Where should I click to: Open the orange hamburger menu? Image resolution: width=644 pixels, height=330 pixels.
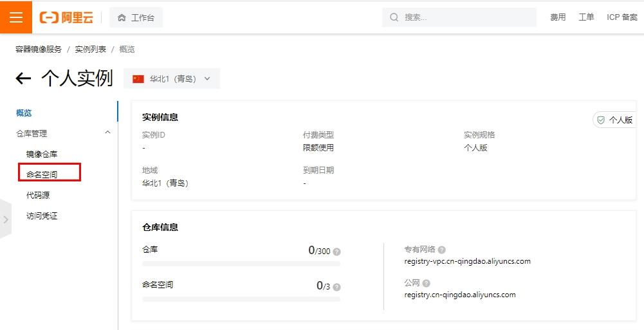[16, 17]
